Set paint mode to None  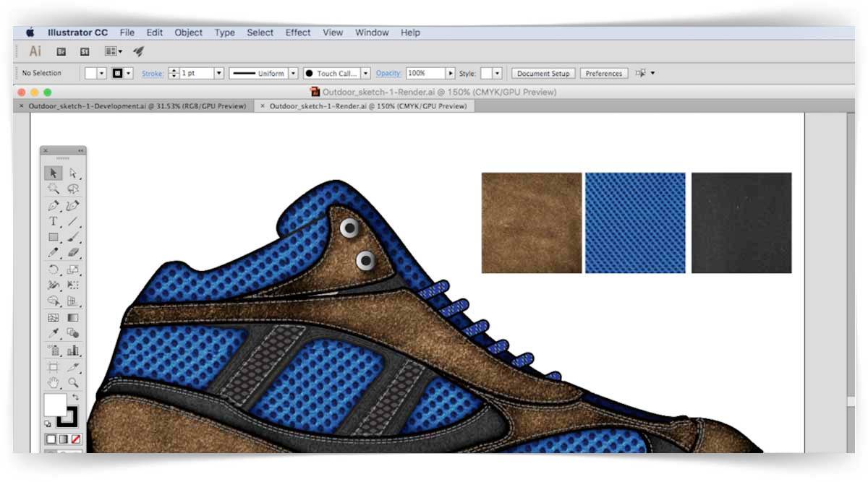(75, 439)
